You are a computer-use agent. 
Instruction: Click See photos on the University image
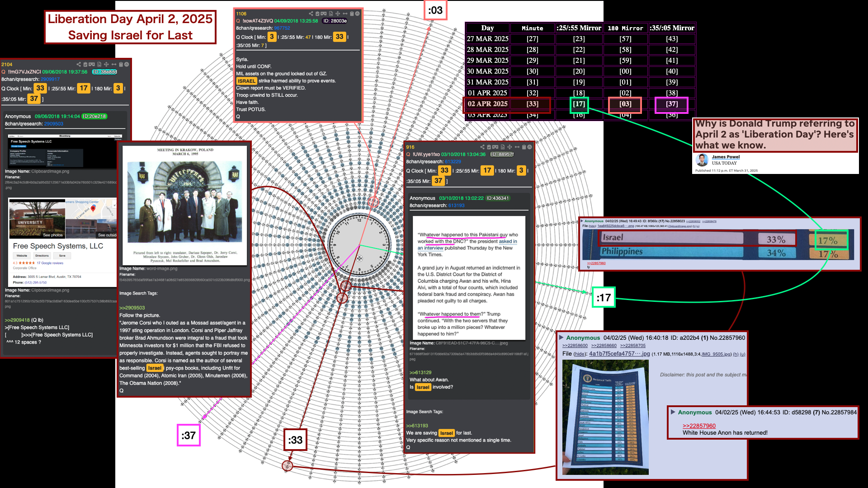tap(53, 235)
